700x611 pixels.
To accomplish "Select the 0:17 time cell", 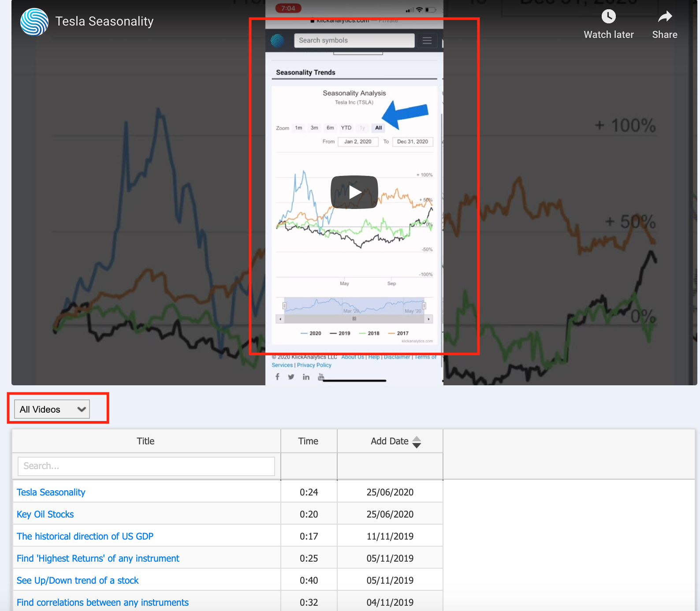I will pyautogui.click(x=309, y=536).
